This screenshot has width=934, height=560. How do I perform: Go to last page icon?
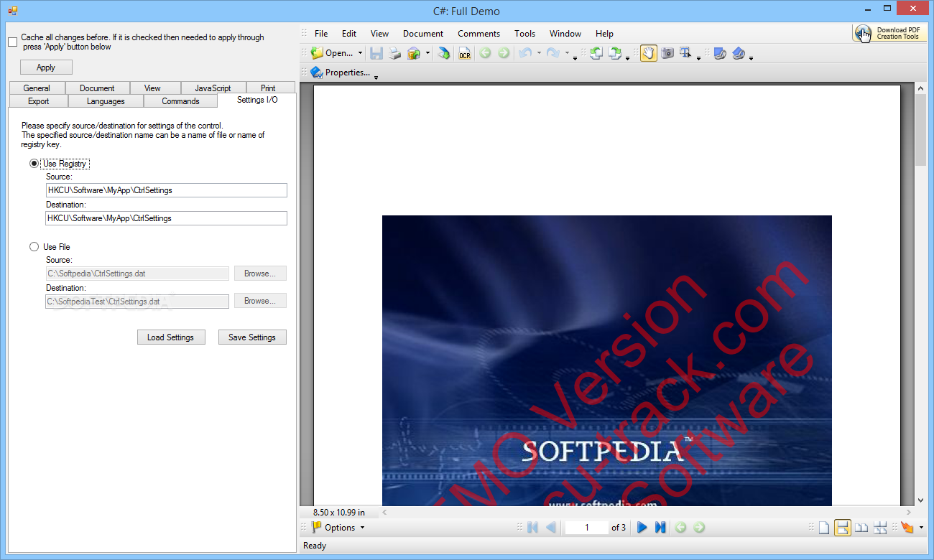(661, 528)
